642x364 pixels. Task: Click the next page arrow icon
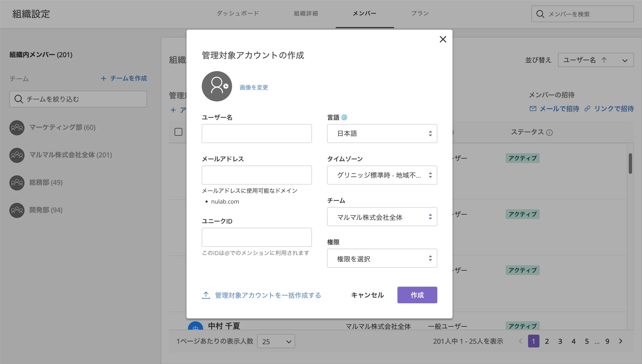pos(620,341)
